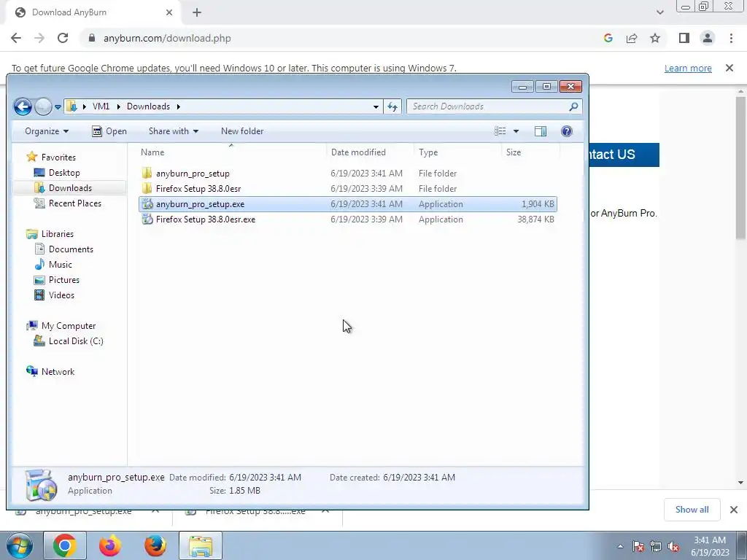Open Explorer help with question icon
The image size is (747, 560).
(x=566, y=131)
